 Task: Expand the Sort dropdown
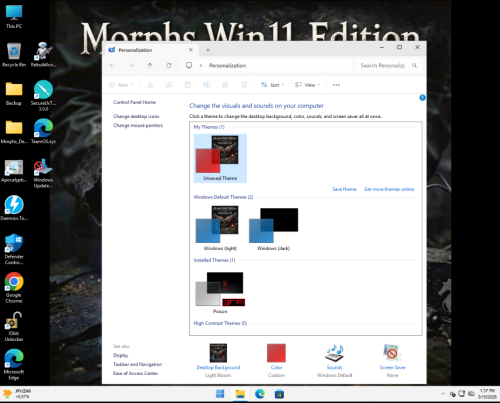[x=273, y=85]
